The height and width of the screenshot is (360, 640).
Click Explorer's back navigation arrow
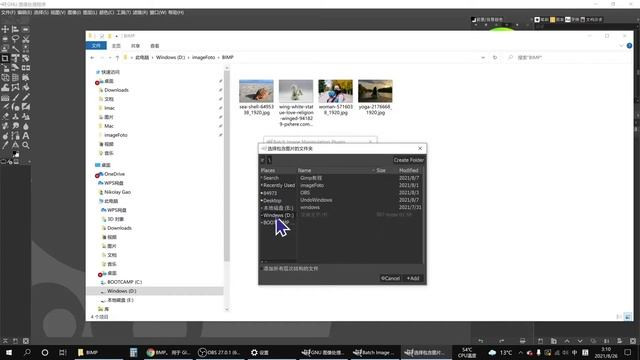click(92, 58)
